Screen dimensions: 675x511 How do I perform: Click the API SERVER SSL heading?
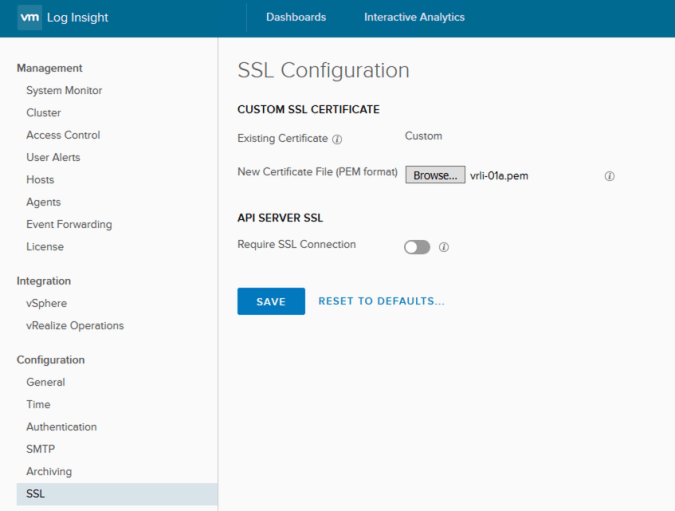coord(280,218)
